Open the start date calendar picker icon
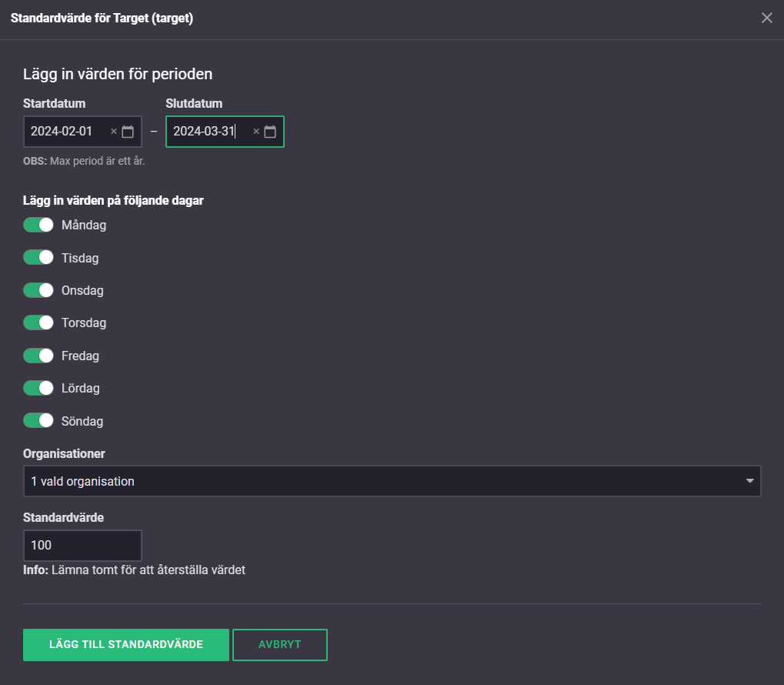 click(x=128, y=132)
